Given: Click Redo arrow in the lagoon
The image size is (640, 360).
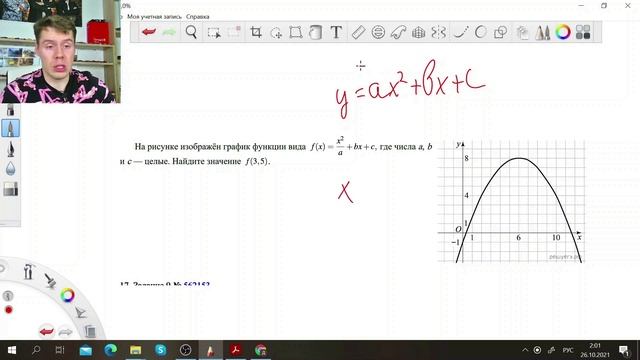Looking at the screenshot, I should tap(65, 332).
